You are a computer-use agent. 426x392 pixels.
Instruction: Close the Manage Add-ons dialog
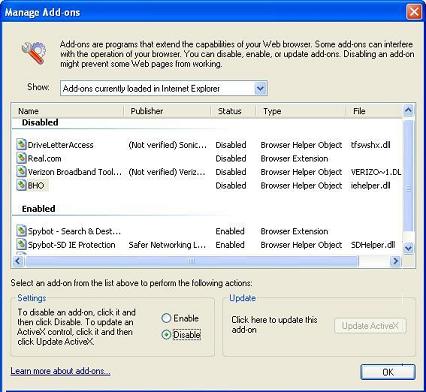(414, 12)
